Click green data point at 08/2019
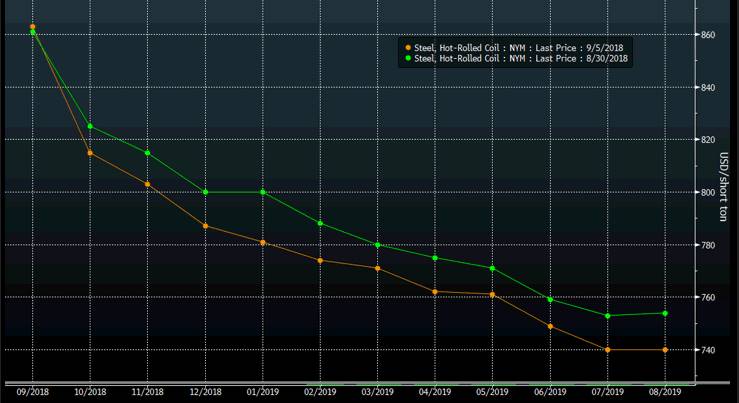739x403 pixels. pyautogui.click(x=665, y=313)
